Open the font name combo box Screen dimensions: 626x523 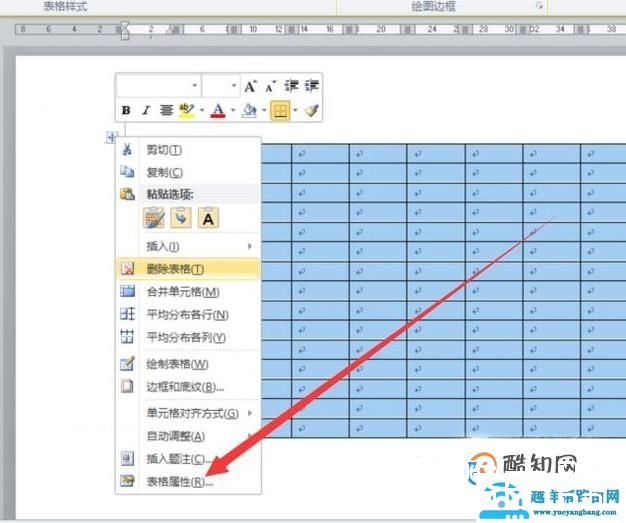click(x=158, y=85)
